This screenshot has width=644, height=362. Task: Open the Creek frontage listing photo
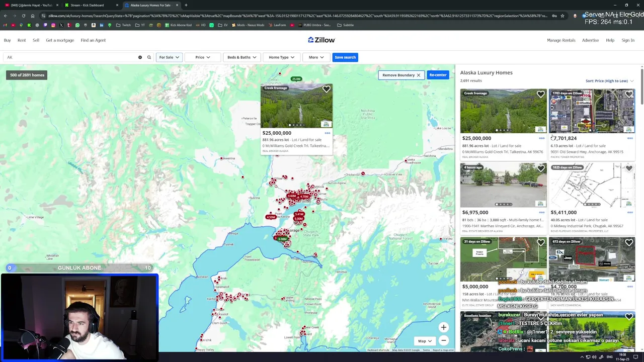[x=503, y=111]
